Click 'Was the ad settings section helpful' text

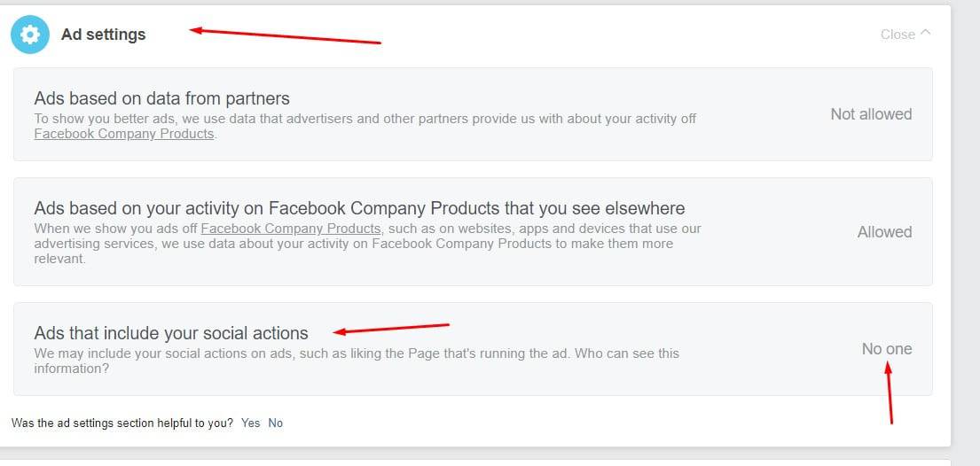(122, 423)
